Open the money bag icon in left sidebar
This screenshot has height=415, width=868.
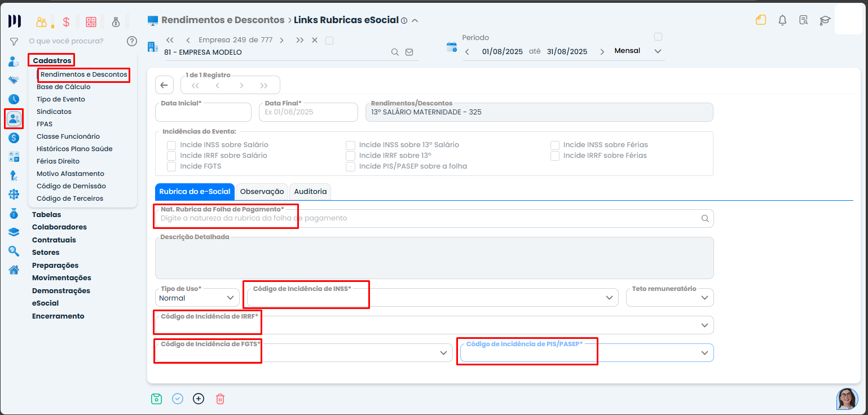click(14, 213)
